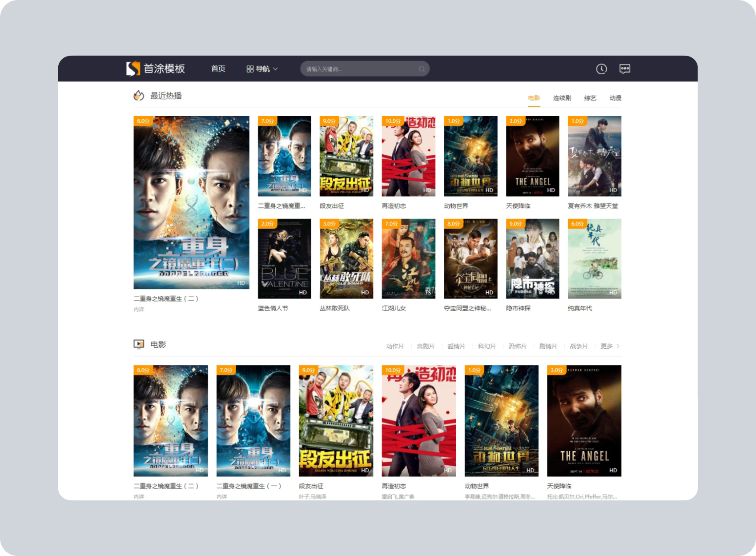Open the 剧情片 category link
This screenshot has height=556, width=756.
click(x=548, y=346)
